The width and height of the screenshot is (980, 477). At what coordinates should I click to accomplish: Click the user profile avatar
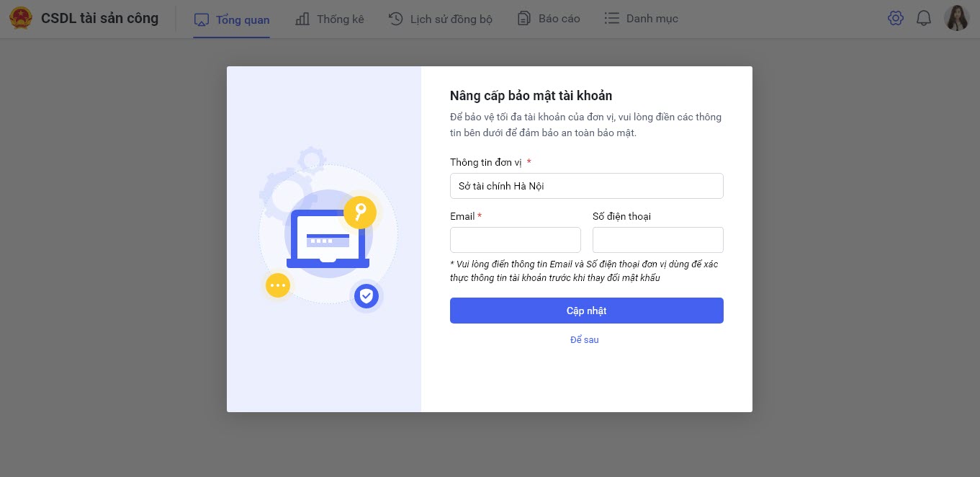[x=956, y=19]
